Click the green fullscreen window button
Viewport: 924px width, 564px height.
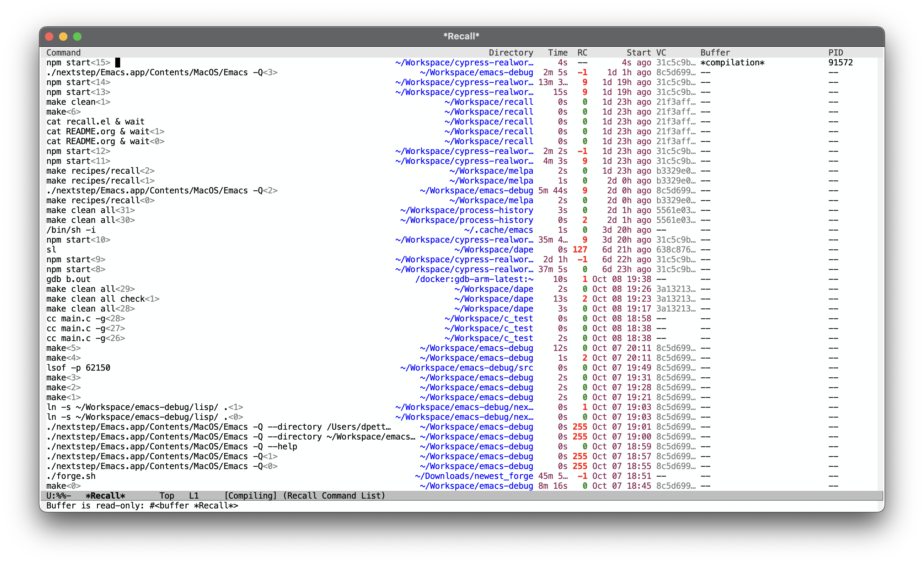(77, 37)
